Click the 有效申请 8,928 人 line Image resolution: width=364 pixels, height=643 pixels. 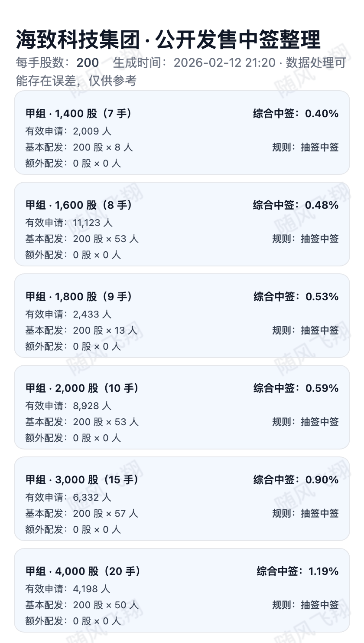pyautogui.click(x=68, y=406)
